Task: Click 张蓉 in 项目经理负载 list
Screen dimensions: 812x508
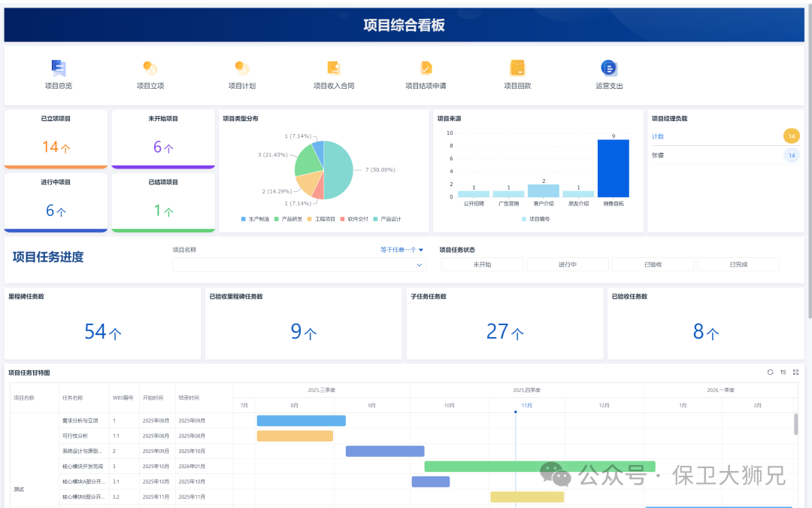Action: pos(658,156)
